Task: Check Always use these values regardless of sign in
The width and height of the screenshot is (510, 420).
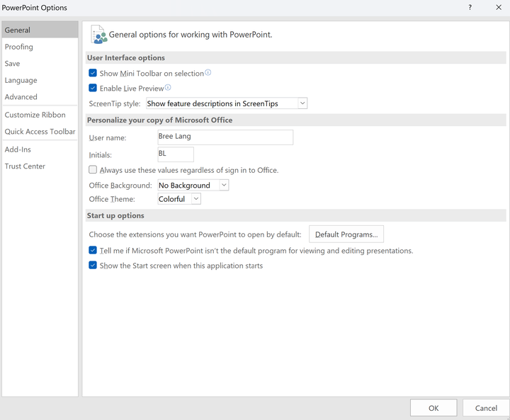Action: 93,170
